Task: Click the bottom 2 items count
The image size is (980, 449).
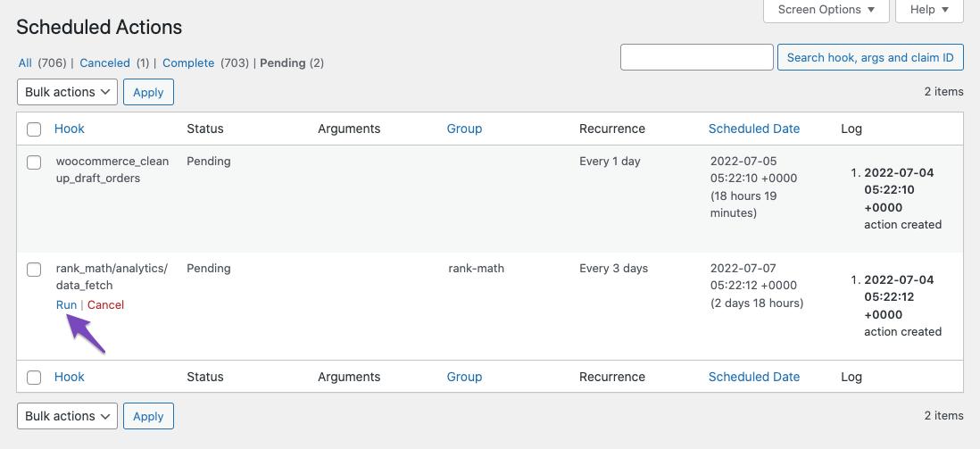Action: (943, 416)
